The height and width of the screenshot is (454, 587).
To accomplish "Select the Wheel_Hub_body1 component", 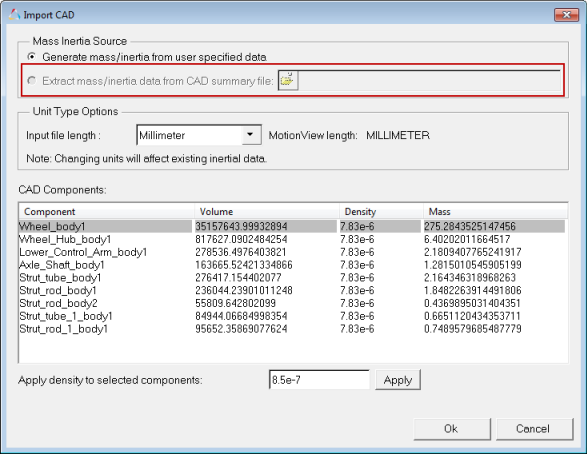I will [66, 239].
